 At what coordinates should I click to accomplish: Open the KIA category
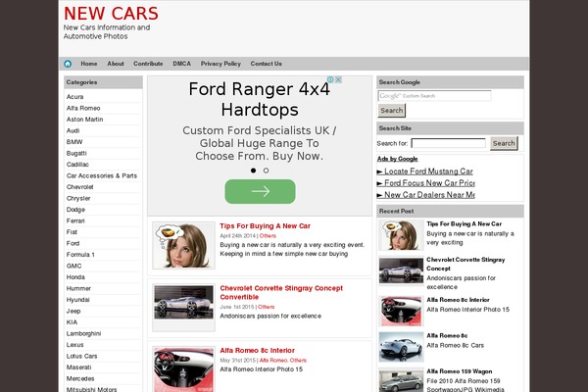72,321
